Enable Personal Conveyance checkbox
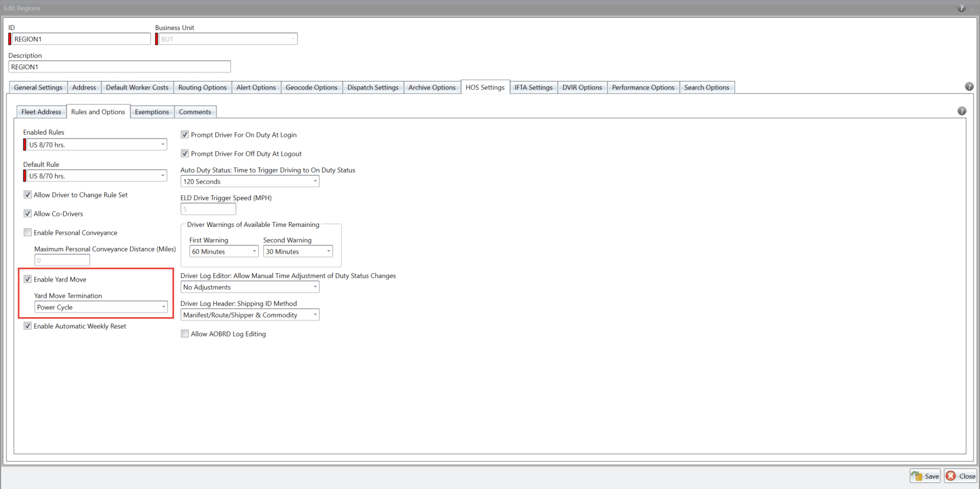980x489 pixels. coord(28,233)
